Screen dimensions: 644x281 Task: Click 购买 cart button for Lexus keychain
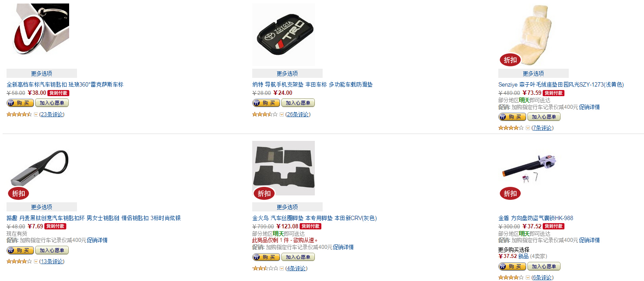(20, 103)
